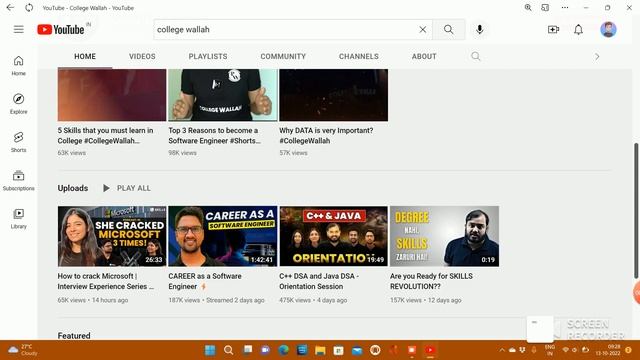Click the ENG IN language indicator
This screenshot has width=640, height=360.
pyautogui.click(x=550, y=350)
